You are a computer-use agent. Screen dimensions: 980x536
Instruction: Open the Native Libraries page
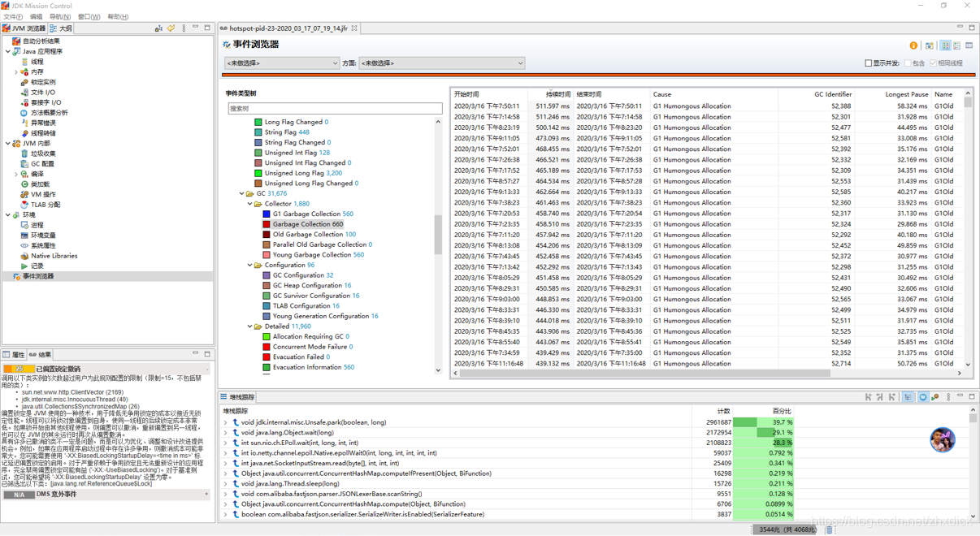coord(54,256)
